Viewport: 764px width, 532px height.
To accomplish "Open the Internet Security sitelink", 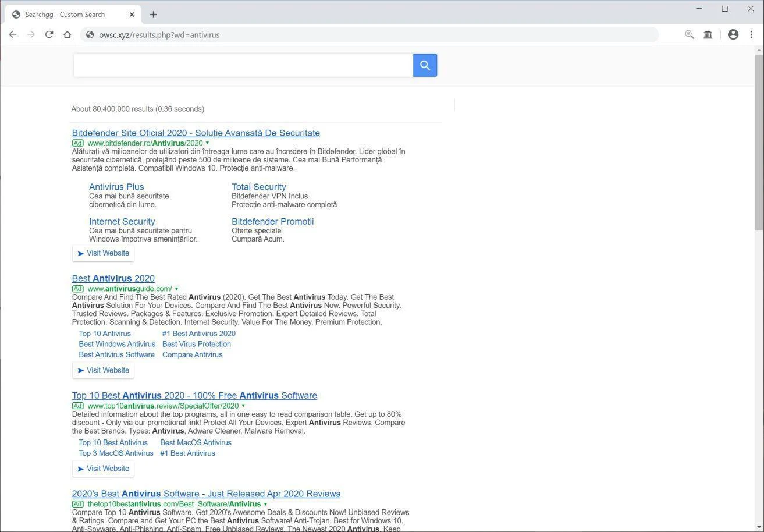I will [x=122, y=222].
